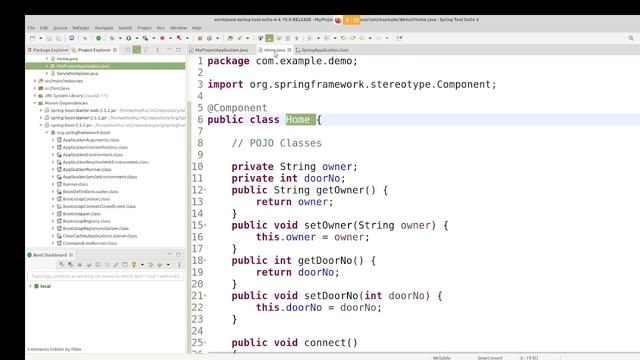Click the lightbulb icon in Boot Dashboard
The width and height of the screenshot is (640, 360).
coord(134,264)
